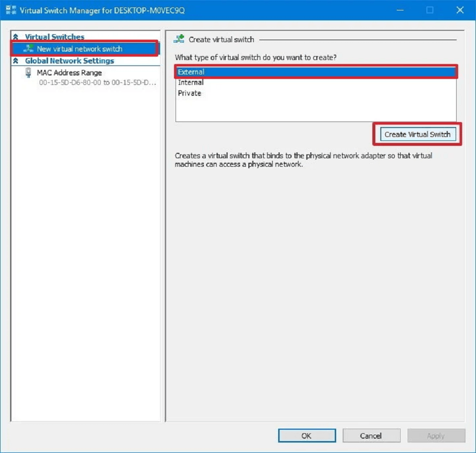
Task: Minimize the Virtual Switch Manager window
Action: click(400, 10)
